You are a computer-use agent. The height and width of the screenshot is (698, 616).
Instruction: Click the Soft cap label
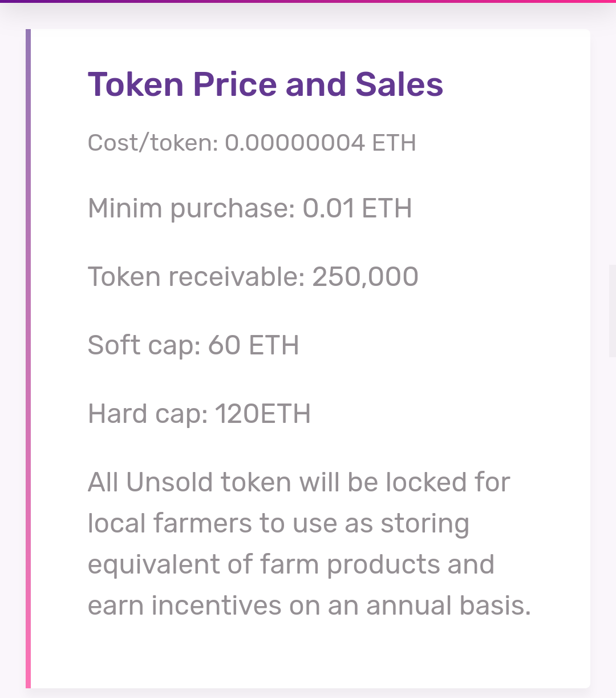tap(144, 345)
